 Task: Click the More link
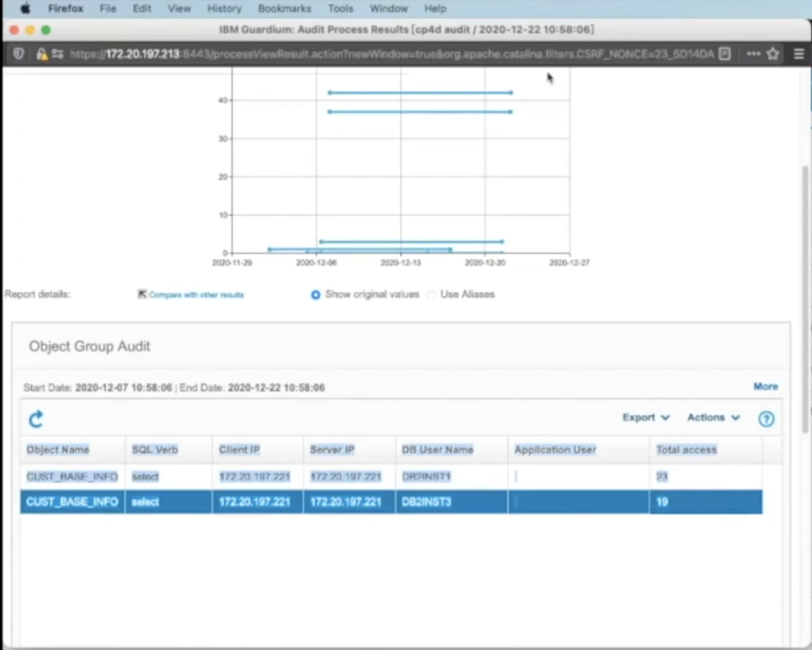(x=765, y=386)
